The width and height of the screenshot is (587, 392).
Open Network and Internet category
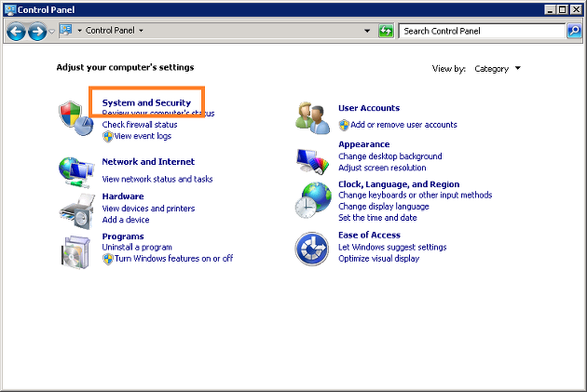point(148,162)
